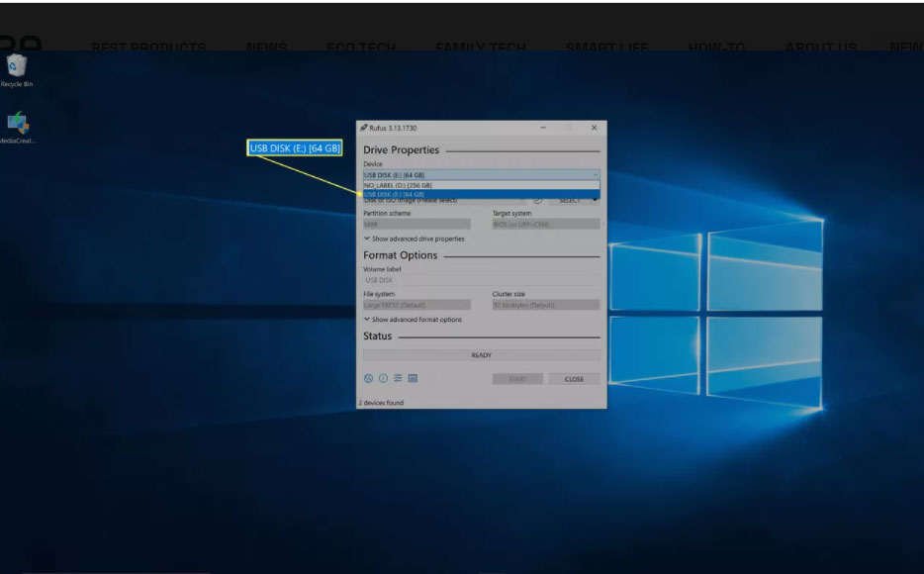
Task: Open the File system dropdown
Action: click(x=416, y=305)
